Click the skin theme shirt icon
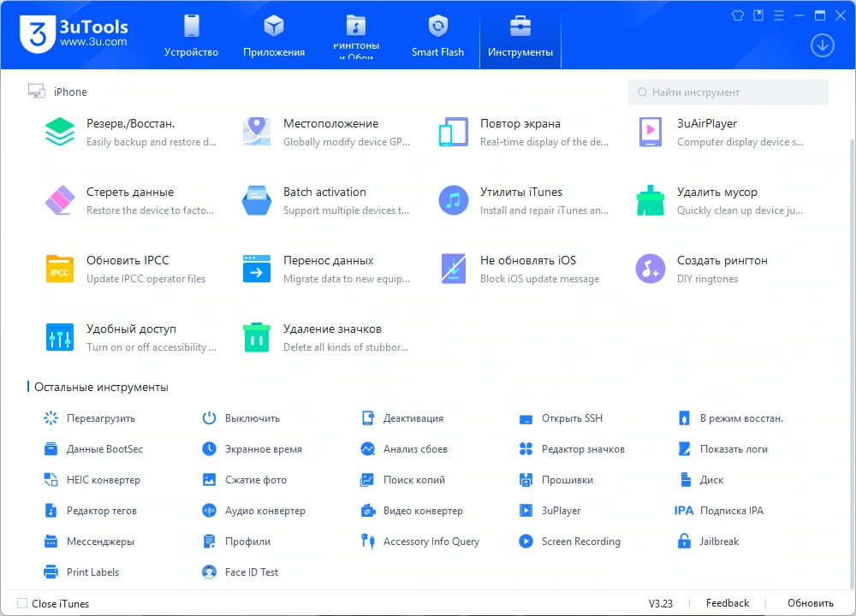The image size is (856, 616). pos(738,15)
